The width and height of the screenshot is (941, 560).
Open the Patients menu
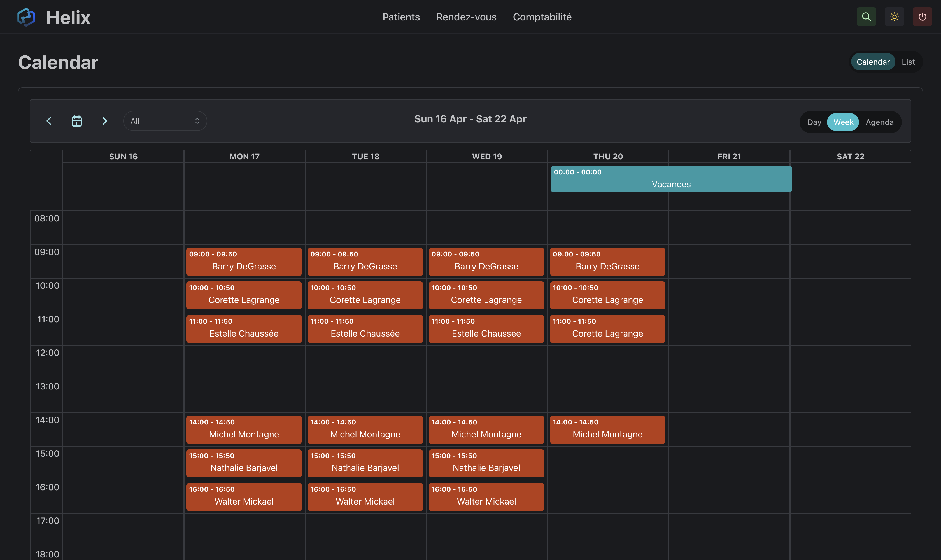(x=401, y=17)
